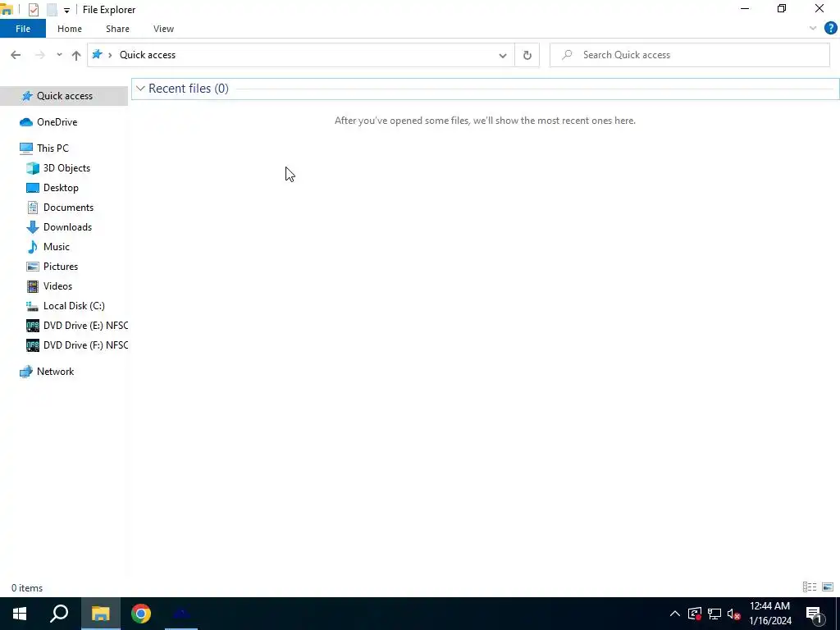This screenshot has width=840, height=630.
Task: Open Pictures folder in sidebar
Action: 61,267
